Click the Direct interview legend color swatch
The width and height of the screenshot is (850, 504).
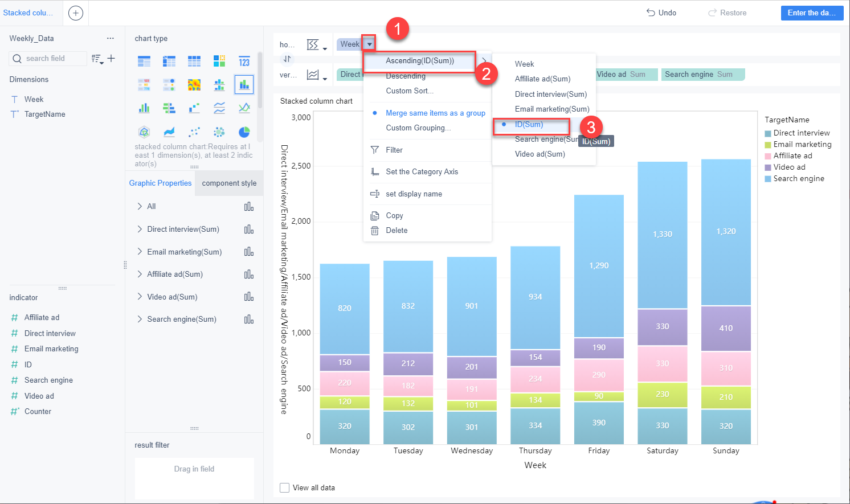tap(768, 133)
